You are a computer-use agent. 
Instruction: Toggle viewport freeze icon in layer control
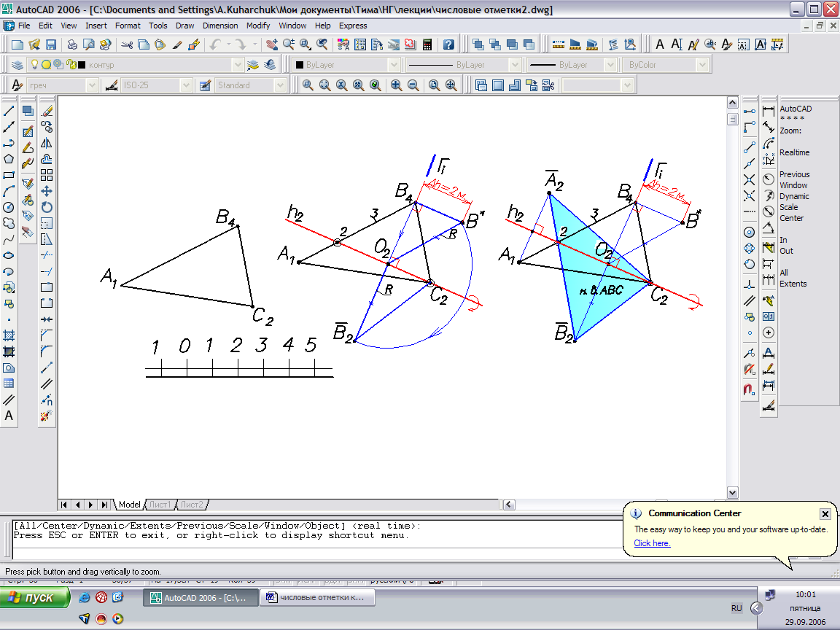point(58,65)
